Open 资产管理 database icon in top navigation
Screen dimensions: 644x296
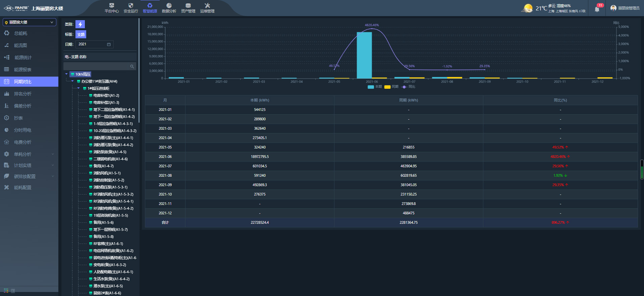tap(188, 6)
